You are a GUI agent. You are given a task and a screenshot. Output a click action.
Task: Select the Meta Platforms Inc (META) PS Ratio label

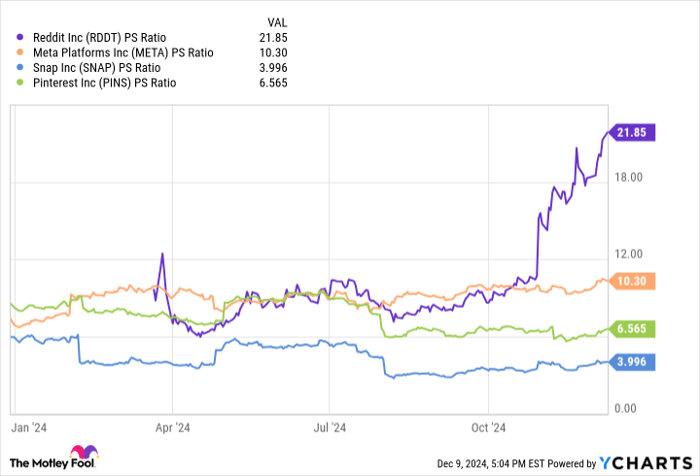(x=123, y=53)
